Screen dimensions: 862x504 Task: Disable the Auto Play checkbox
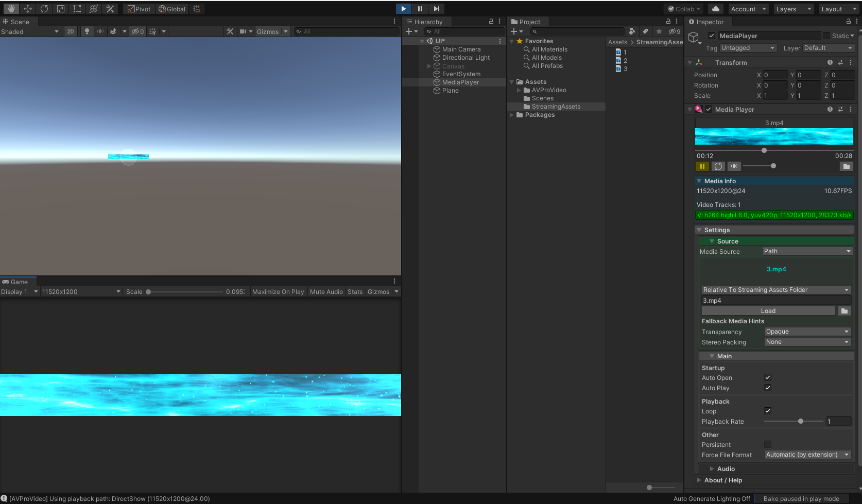coord(767,388)
